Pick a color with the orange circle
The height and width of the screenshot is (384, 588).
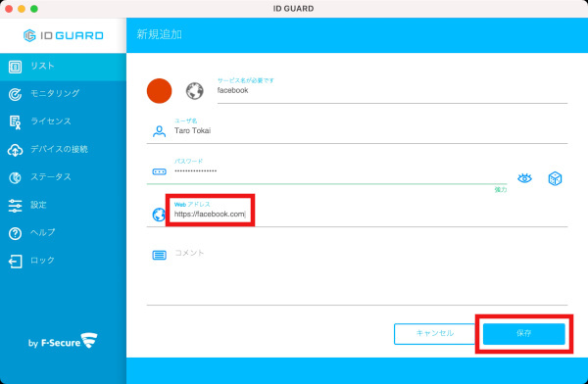point(159,91)
